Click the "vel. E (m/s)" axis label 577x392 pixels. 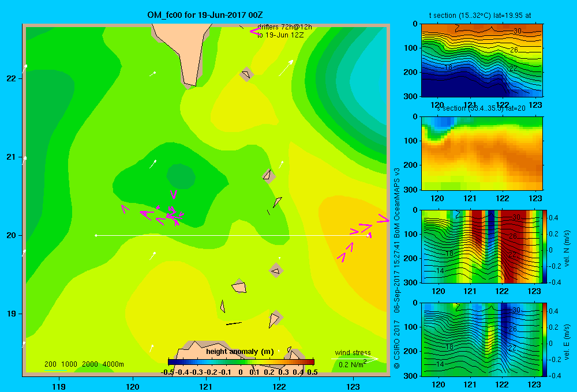tap(567, 342)
